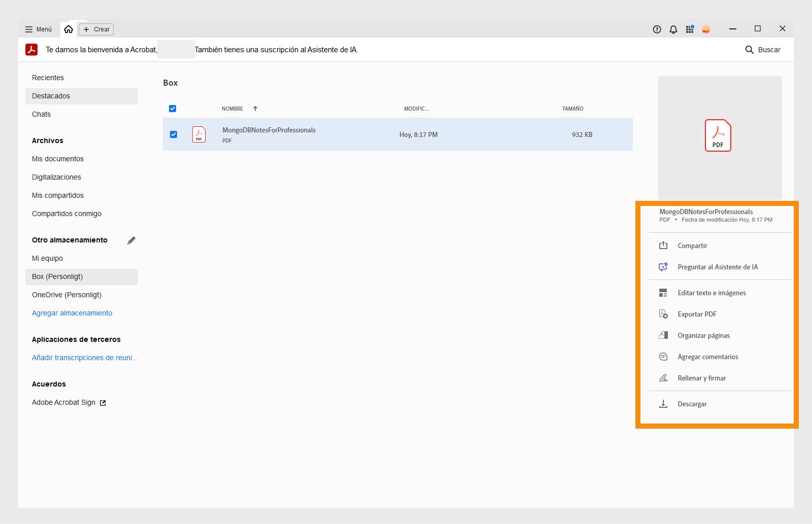Toggle the select-all checkbox above the list
The image size is (812, 524).
pyautogui.click(x=173, y=108)
